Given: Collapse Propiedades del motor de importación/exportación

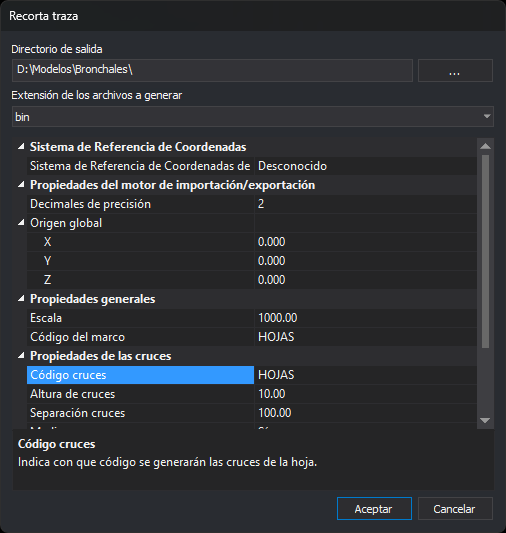Looking at the screenshot, I should coord(21,185).
